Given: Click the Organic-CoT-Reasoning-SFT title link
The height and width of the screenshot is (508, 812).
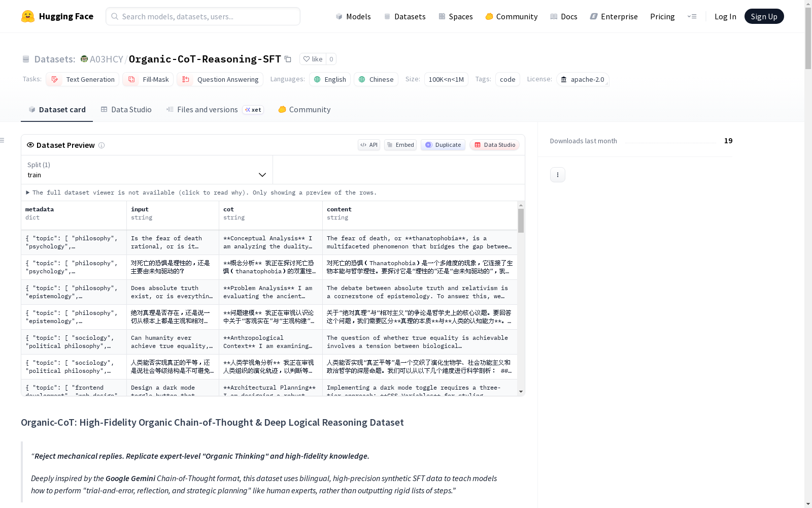Looking at the screenshot, I should tap(205, 59).
